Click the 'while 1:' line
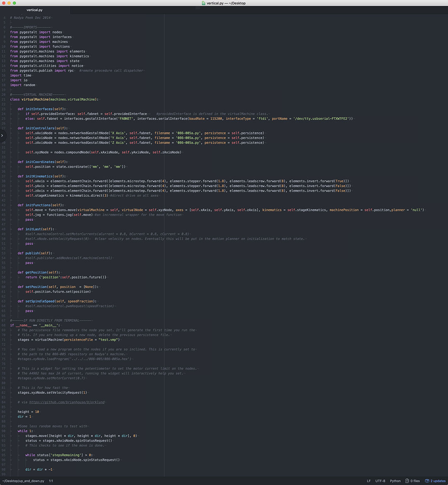448x485 pixels. coord(25,431)
